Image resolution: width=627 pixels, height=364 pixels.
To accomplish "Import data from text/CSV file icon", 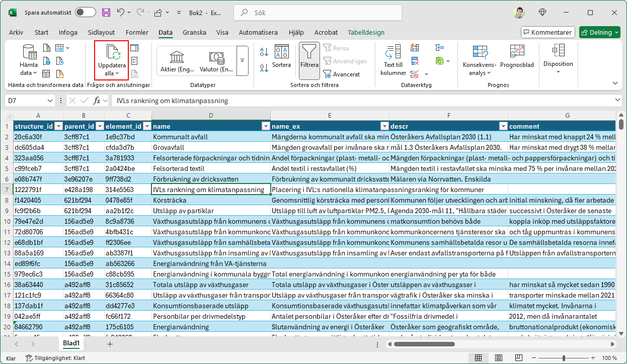I will click(x=47, y=48).
